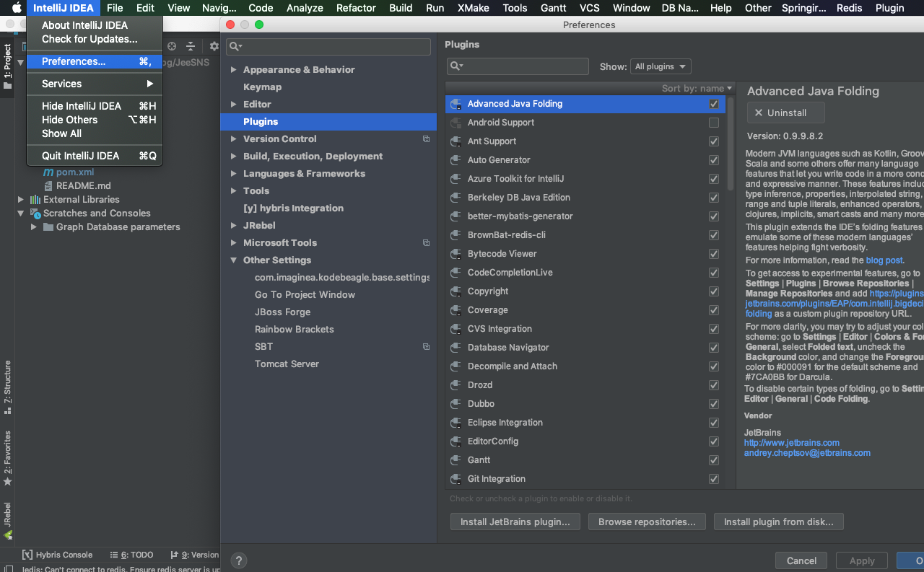Viewport: 924px width, 572px height.
Task: Toggle the Eclipse Integration checkbox
Action: 714,423
